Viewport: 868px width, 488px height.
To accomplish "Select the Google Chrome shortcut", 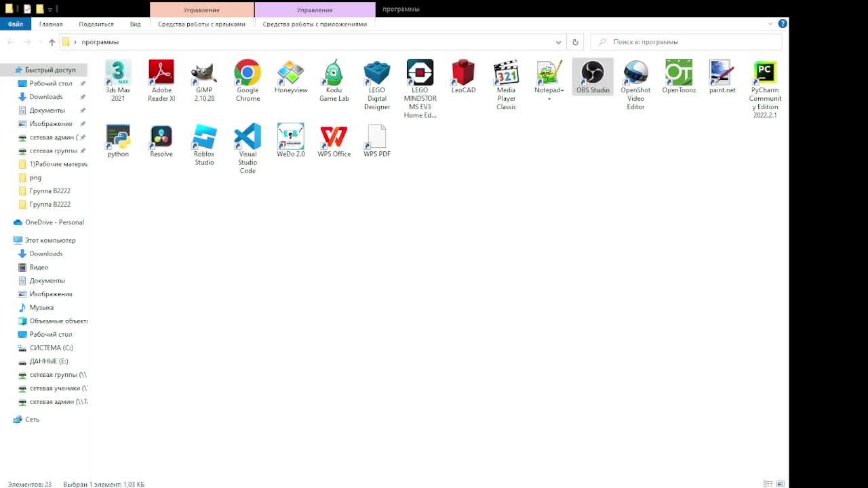I will coord(248,81).
